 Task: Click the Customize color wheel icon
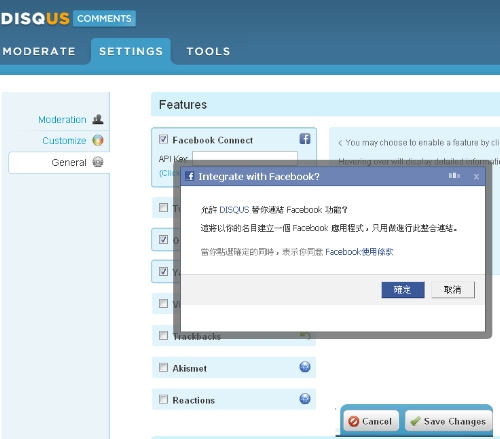point(98,140)
